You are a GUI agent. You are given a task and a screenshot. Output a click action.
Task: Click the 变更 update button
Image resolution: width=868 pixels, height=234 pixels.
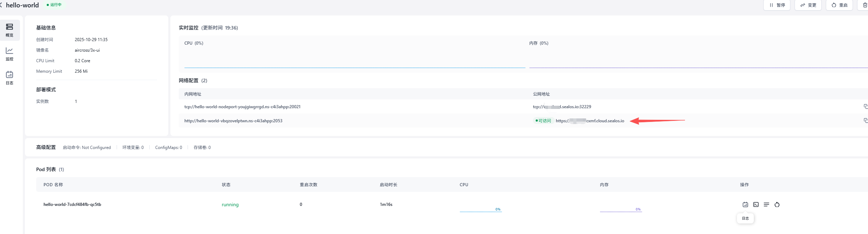(x=808, y=5)
